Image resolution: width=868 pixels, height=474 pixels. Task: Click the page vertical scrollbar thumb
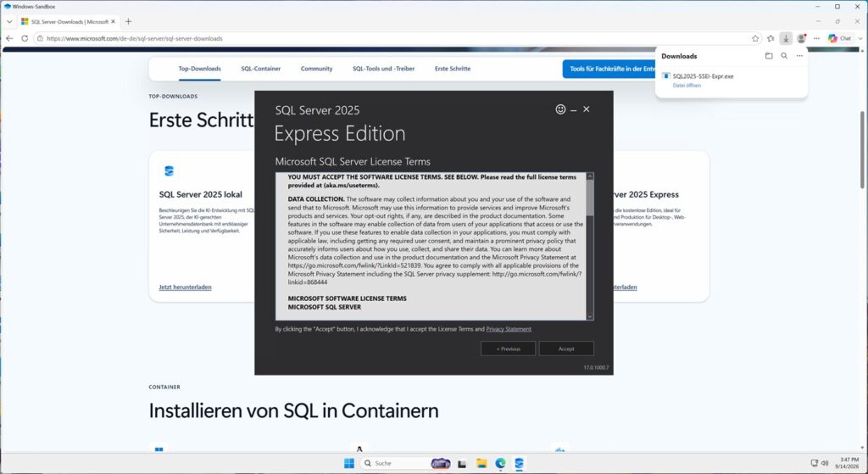[862, 149]
